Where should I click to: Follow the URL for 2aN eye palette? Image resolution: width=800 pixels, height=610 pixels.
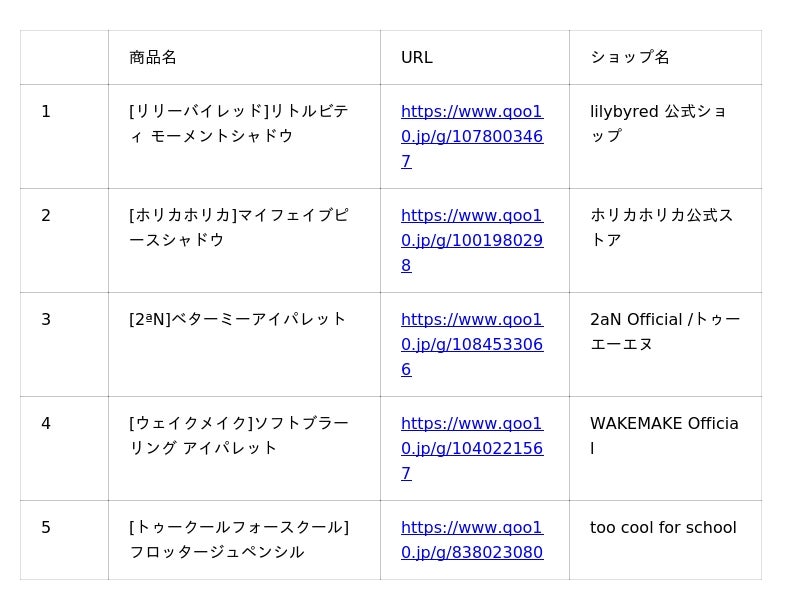pos(472,344)
